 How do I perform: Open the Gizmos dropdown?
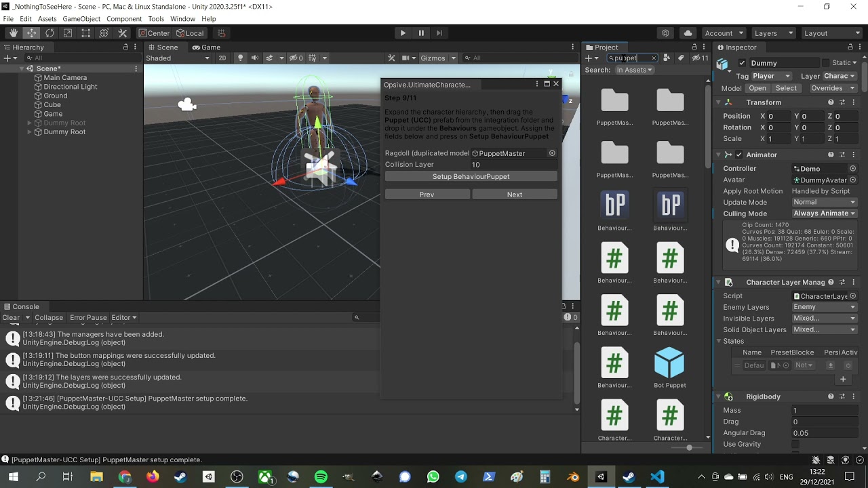coord(438,58)
